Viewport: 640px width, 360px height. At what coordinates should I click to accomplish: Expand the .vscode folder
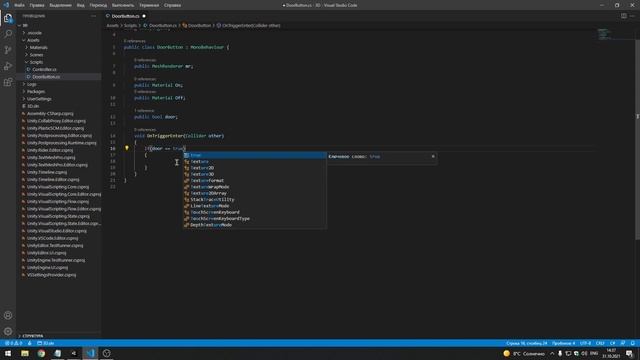tap(34, 33)
